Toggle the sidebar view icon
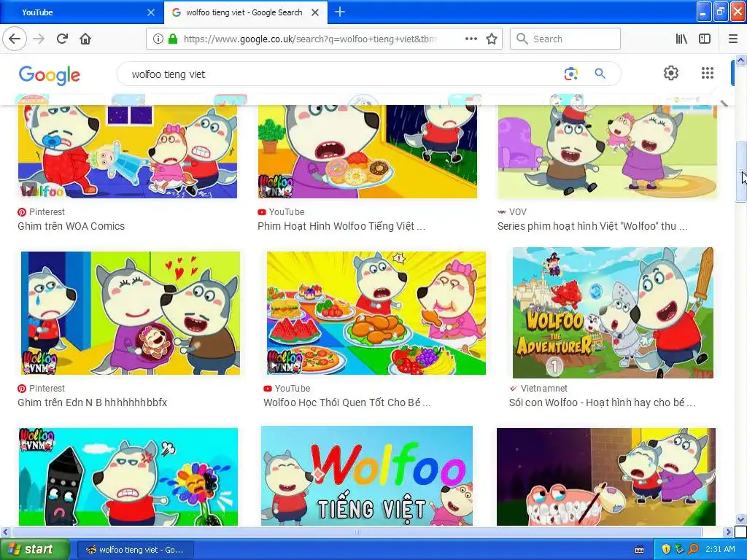 tap(705, 39)
